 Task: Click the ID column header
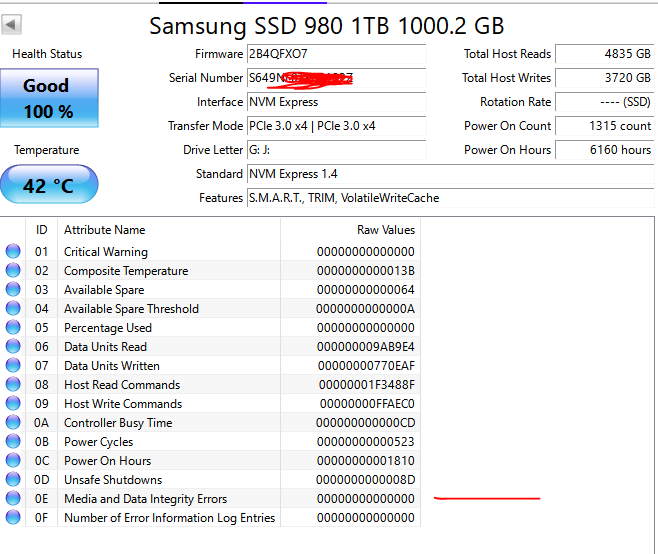[42, 230]
